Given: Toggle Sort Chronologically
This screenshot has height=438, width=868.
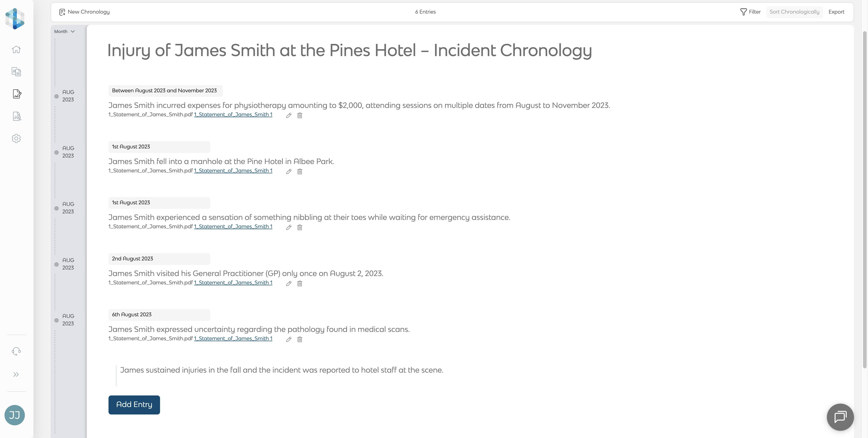Looking at the screenshot, I should pos(794,12).
